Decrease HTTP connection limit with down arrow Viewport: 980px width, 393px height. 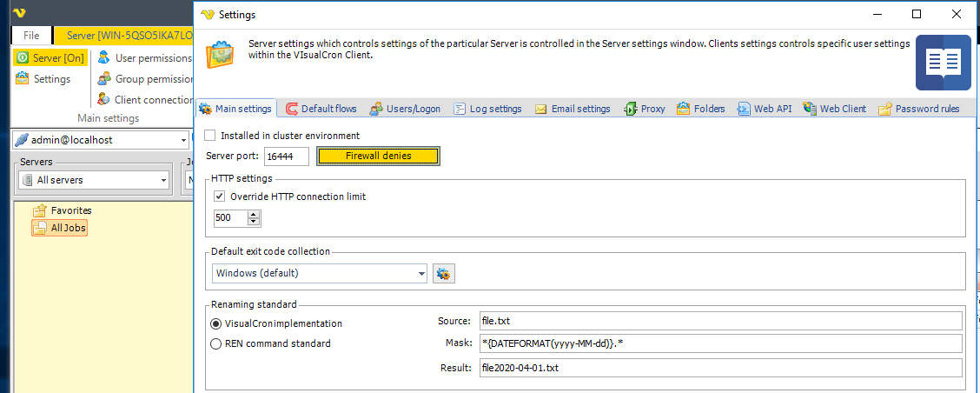tap(253, 222)
